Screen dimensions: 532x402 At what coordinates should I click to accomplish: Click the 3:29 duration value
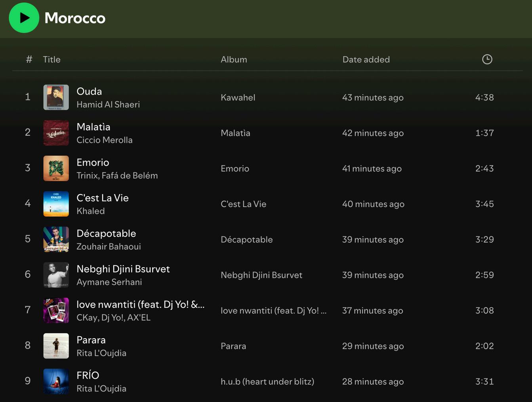[484, 239]
